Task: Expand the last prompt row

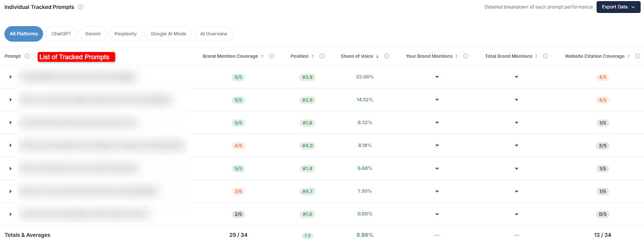Action: (x=10, y=214)
